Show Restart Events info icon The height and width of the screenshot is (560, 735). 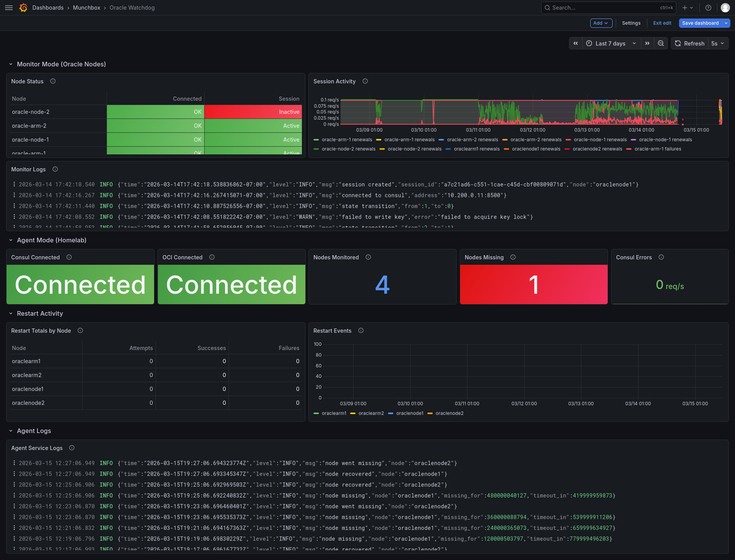361,331
